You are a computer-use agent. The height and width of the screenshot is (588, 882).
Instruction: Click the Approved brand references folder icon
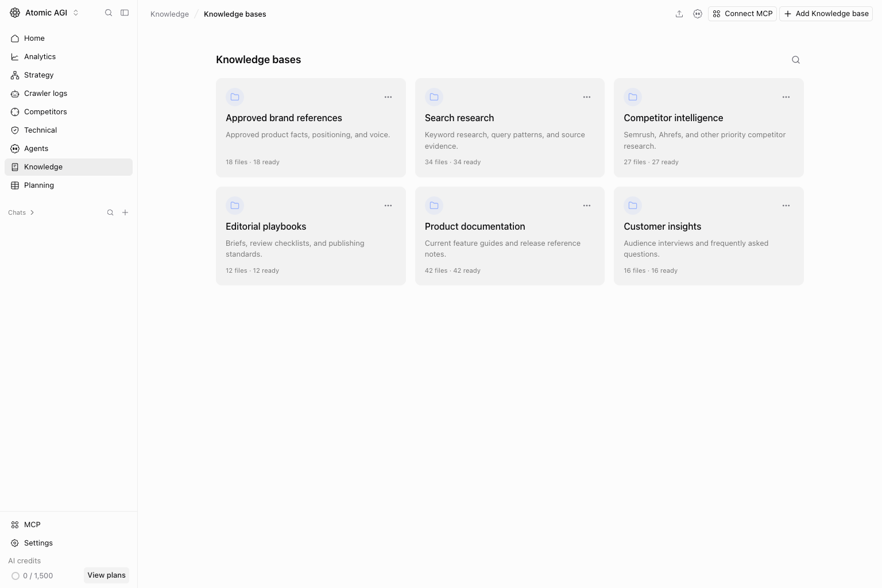click(x=235, y=97)
